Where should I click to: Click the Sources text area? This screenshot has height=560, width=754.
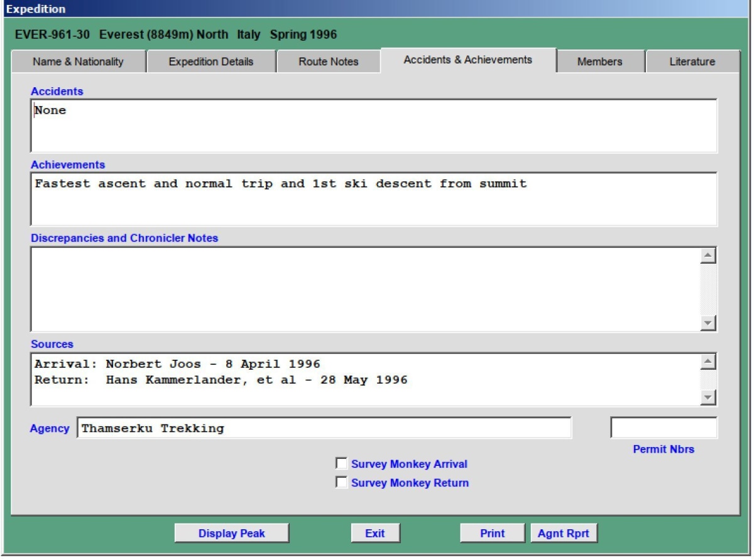coord(364,379)
